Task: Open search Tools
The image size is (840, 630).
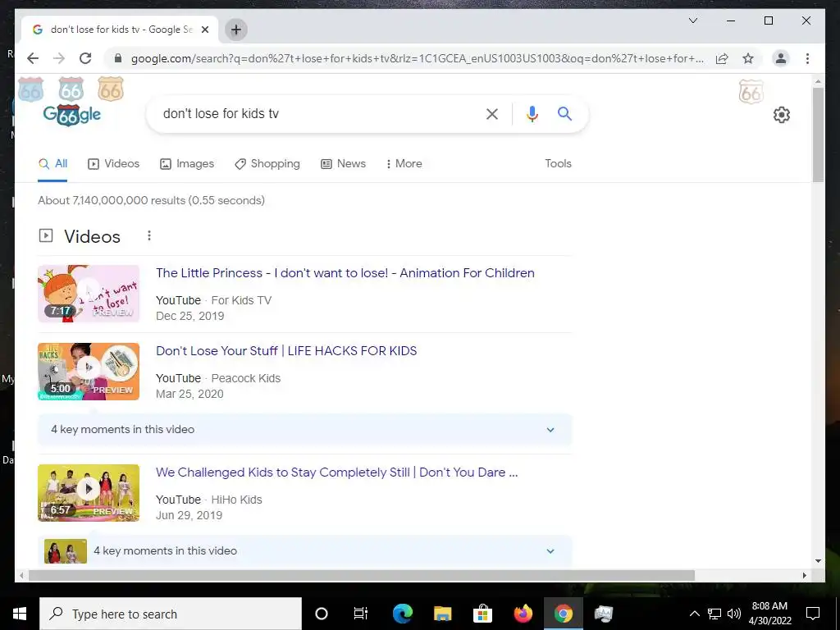Action: point(558,164)
